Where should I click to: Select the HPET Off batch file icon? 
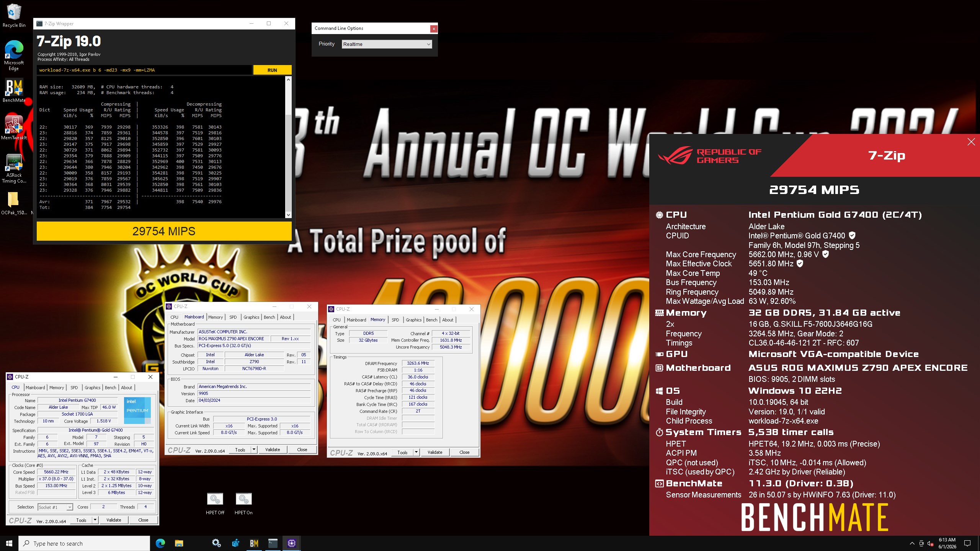pos(215,504)
